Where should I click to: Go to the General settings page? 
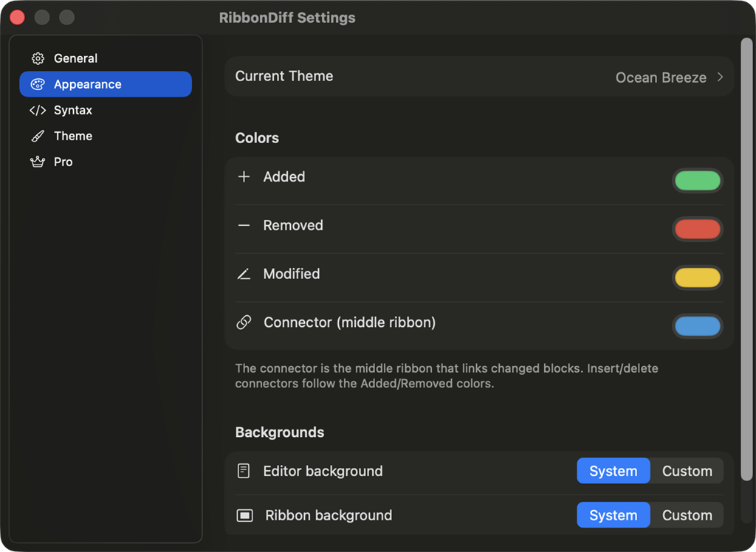tap(75, 58)
